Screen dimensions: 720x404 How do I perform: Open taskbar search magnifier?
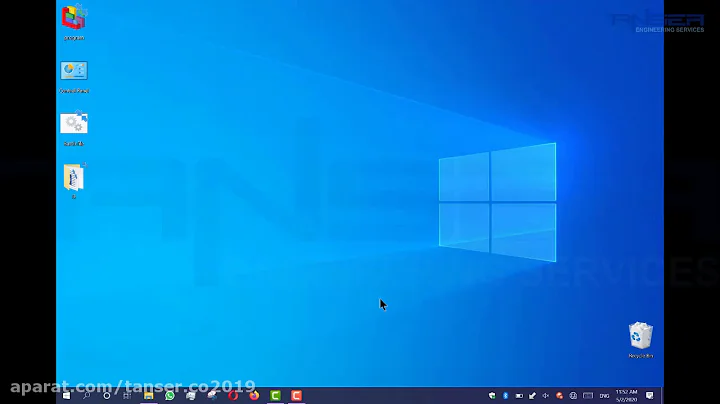click(x=86, y=396)
